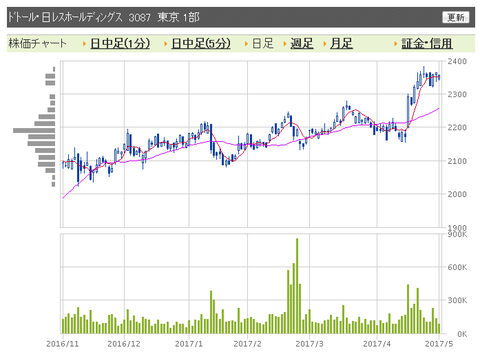The height and width of the screenshot is (363, 480).
Task: Click orange arrow icon before 週足
Action: 285,44
